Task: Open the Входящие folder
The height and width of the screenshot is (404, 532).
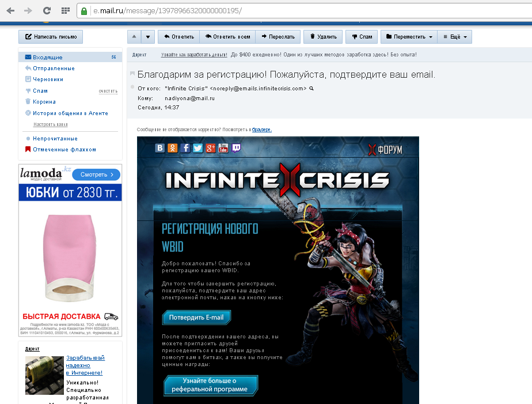Action: click(70, 57)
